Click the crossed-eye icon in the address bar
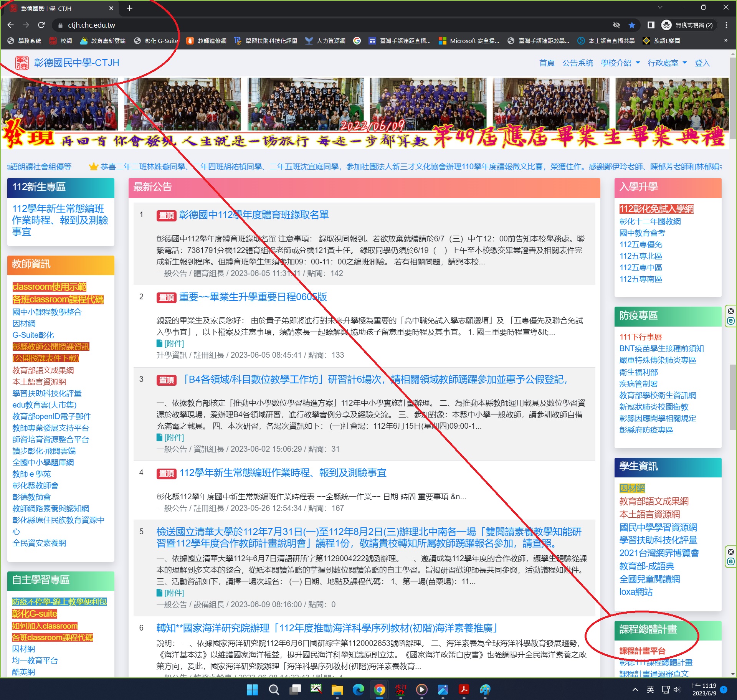The height and width of the screenshot is (700, 737). (616, 25)
